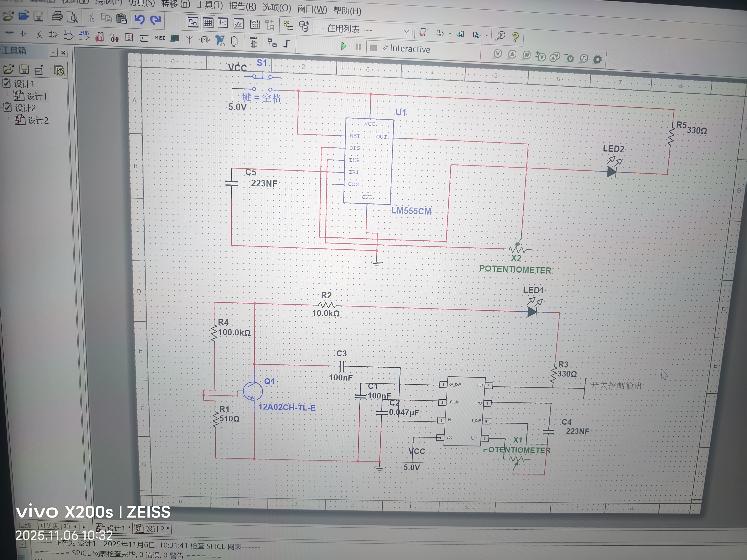Click the Undo arrow icon
This screenshot has width=747, height=560.
click(x=140, y=19)
